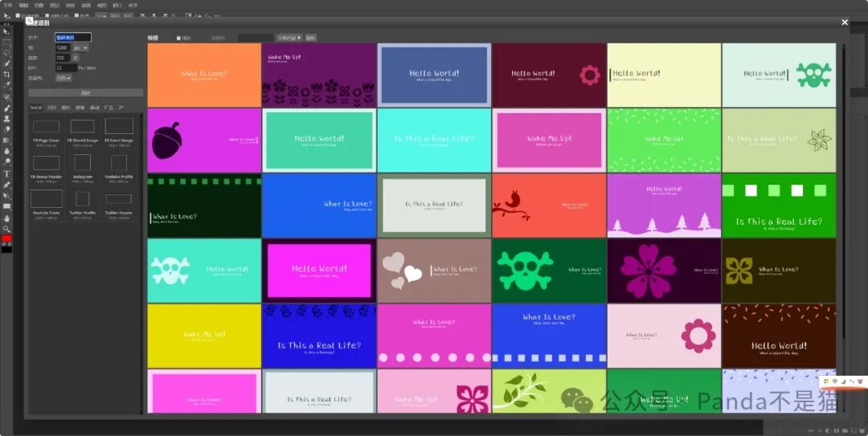868x436 pixels.
Task: Select the Zoom magnifier tool
Action: pos(6,229)
